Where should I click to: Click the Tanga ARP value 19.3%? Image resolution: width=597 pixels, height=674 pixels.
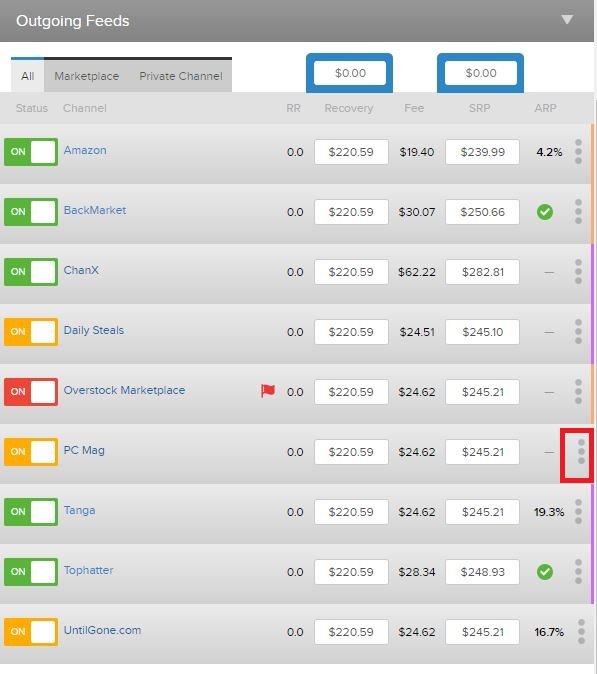pyautogui.click(x=549, y=512)
